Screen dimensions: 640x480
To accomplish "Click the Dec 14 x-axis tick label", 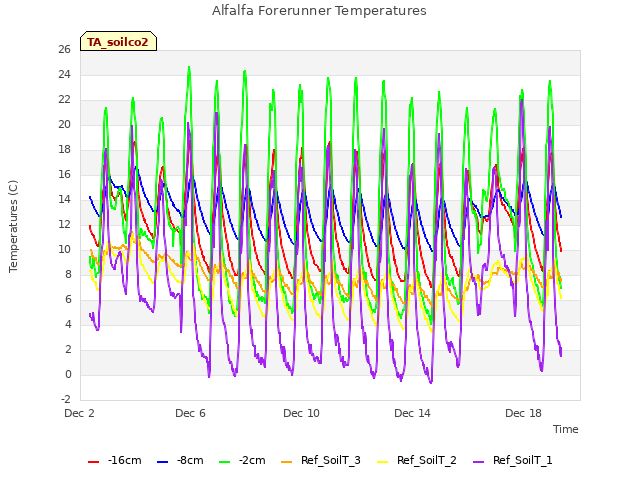I will [x=412, y=413].
